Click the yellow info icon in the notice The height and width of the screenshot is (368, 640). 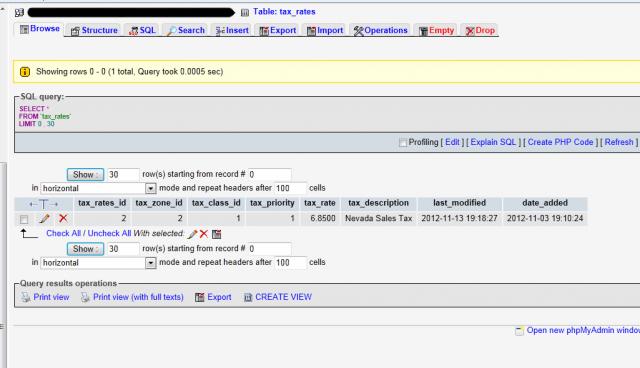click(x=25, y=72)
